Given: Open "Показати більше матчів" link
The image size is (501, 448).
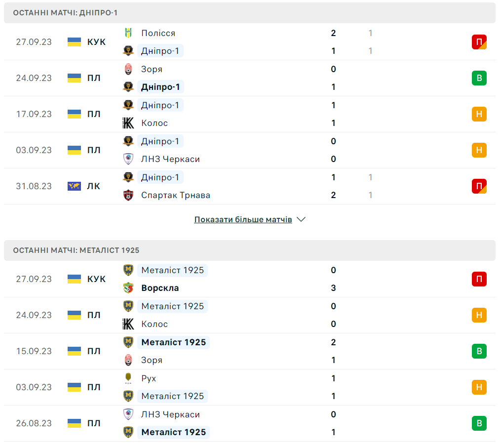Looking at the screenshot, I should point(243,219).
